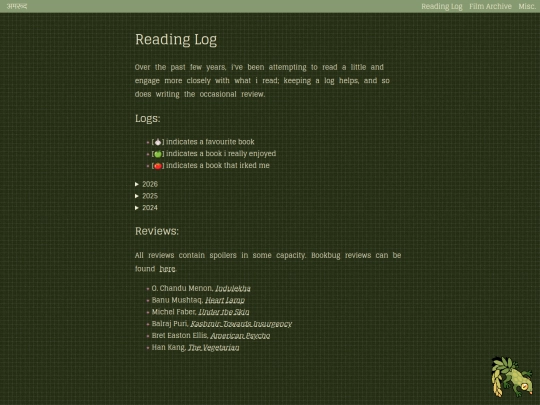
Task: Open the site home logo in header
Action: tap(17, 6)
